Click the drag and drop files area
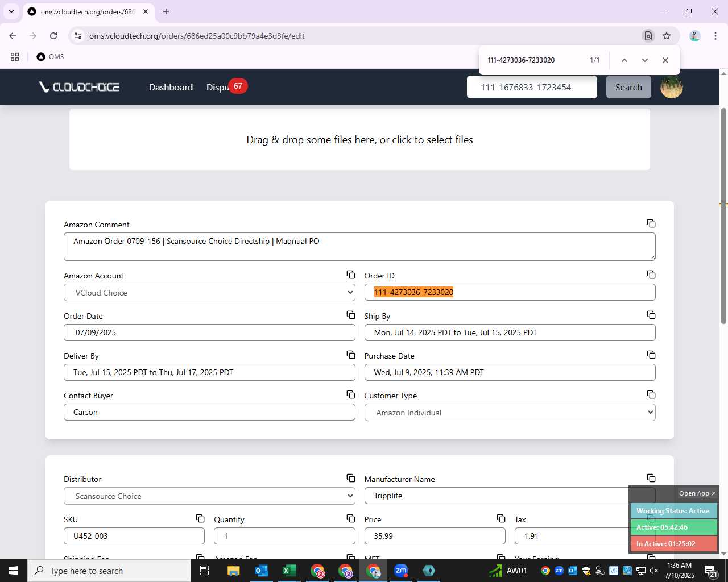The image size is (728, 582). click(359, 139)
